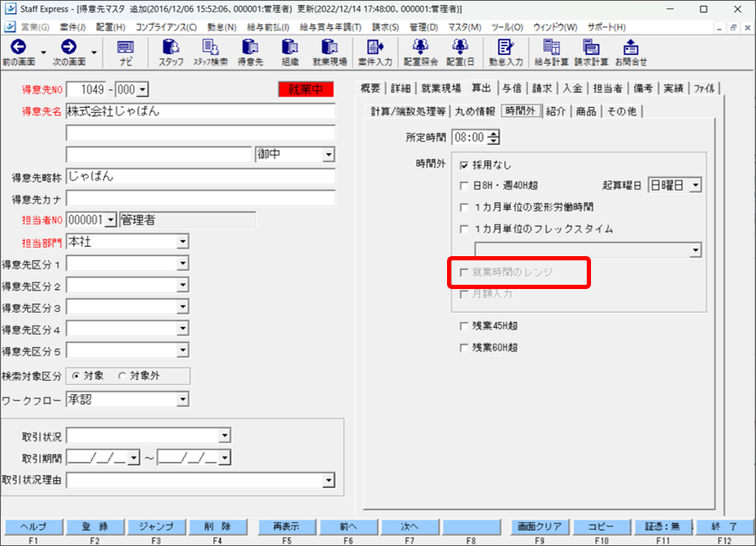The width and height of the screenshot is (756, 546).
Task: Launch 案件入力 case entry tool
Action: point(376,52)
